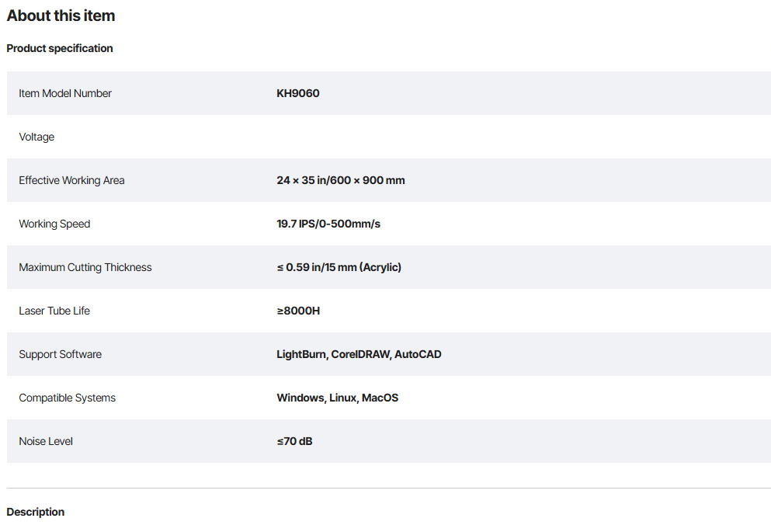Select the Maximum Cutting Thickness label

click(85, 267)
